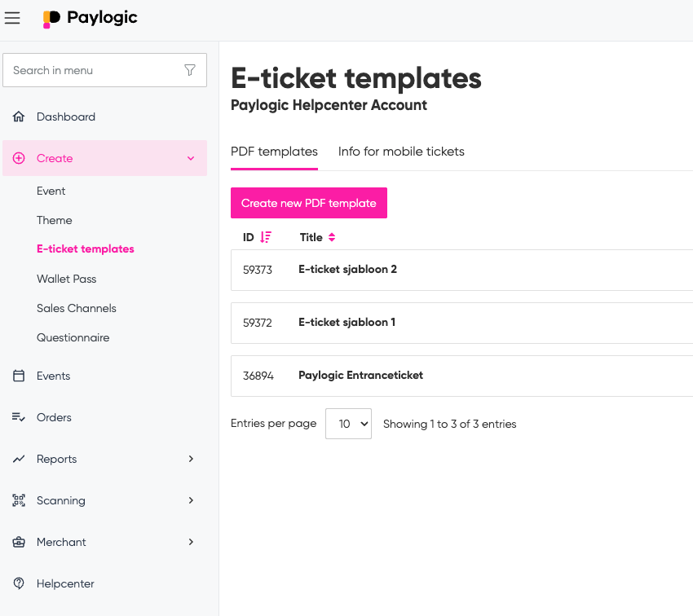Expand the Merchant submenu chevron
Viewport: 693px width, 616px height.
point(191,542)
